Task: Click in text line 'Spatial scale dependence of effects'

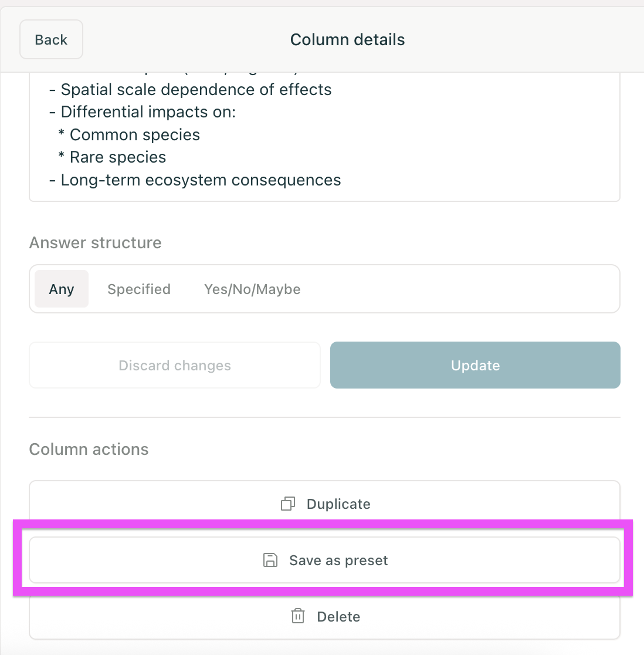Action: 196,90
